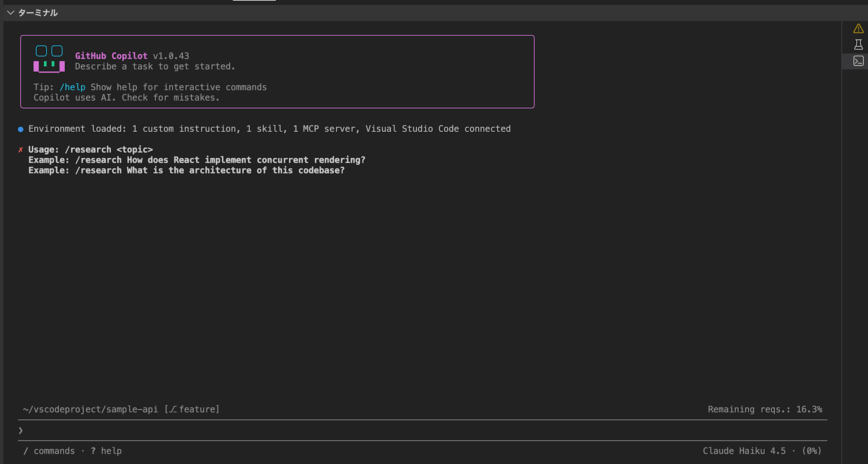
Task: Click the "/ commands" hint
Action: [49, 451]
